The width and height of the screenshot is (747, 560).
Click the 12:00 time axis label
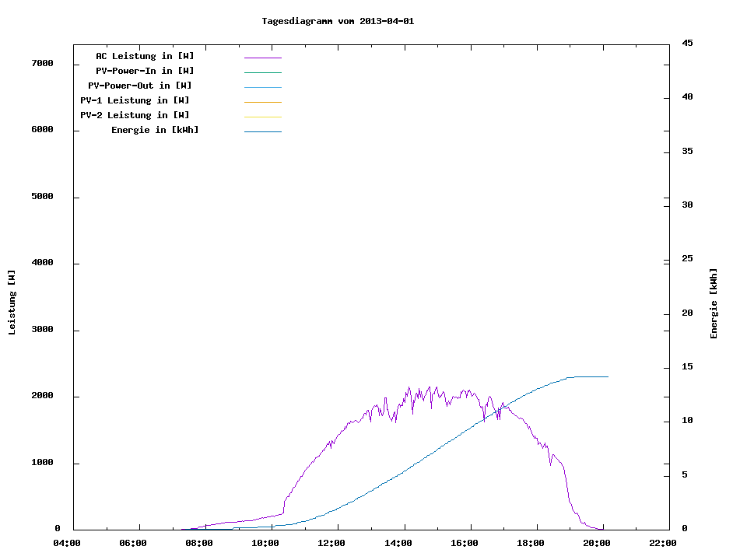coord(331,543)
